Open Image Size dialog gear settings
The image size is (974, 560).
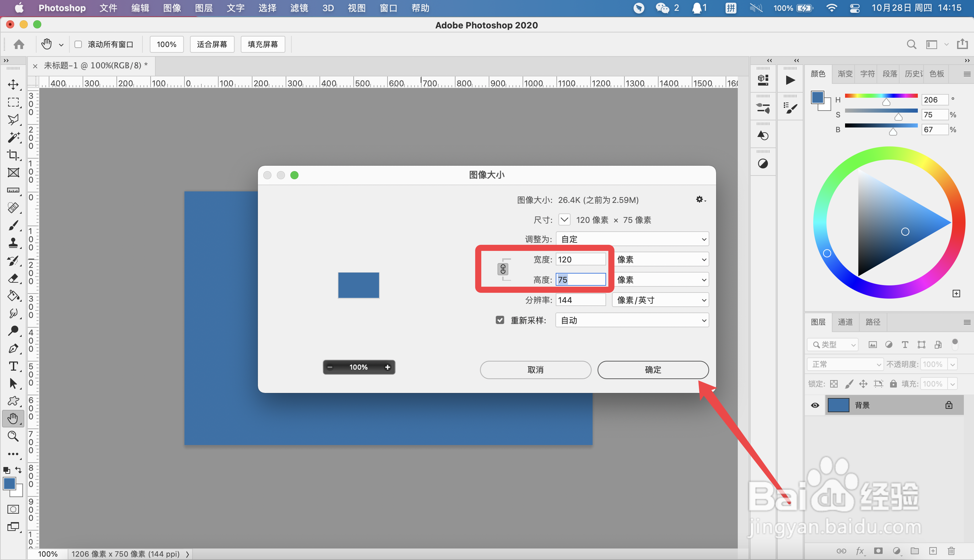coord(700,199)
